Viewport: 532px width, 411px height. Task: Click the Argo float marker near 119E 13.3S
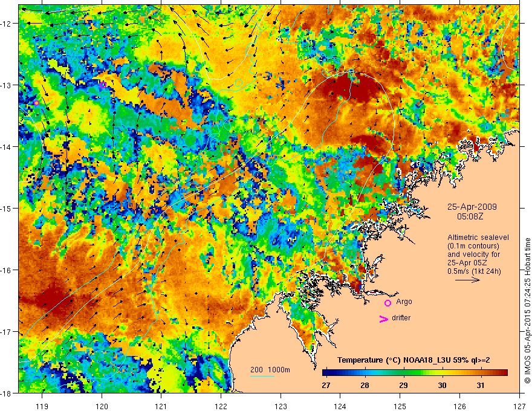point(36,103)
